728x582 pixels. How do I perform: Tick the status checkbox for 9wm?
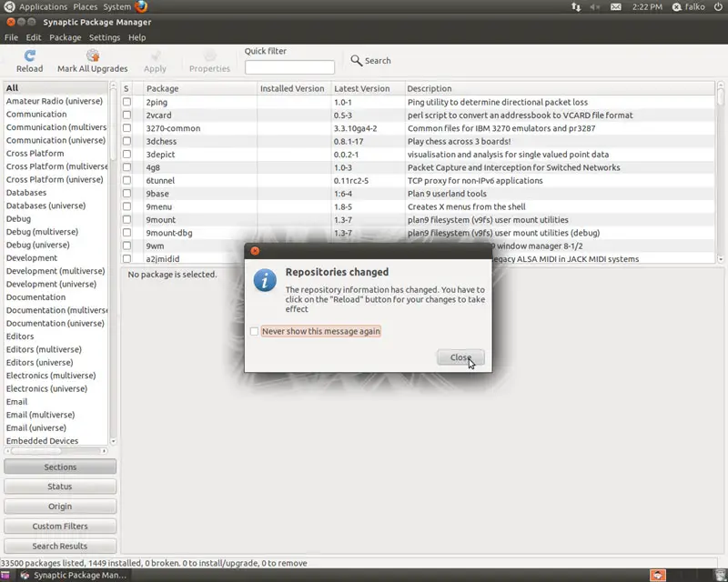[x=126, y=246]
